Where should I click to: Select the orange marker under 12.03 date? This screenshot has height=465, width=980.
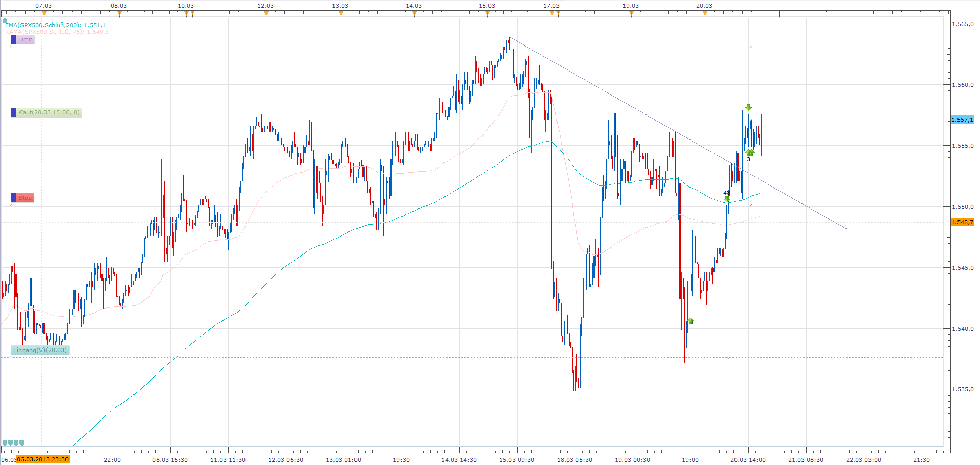point(266,14)
